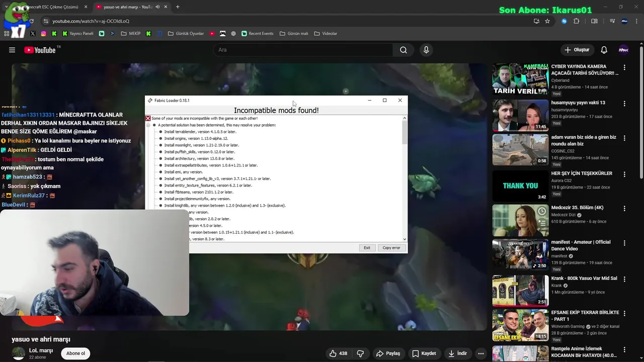The width and height of the screenshot is (644, 362).
Task: Click the site info icon before the URL
Action: [46, 21]
